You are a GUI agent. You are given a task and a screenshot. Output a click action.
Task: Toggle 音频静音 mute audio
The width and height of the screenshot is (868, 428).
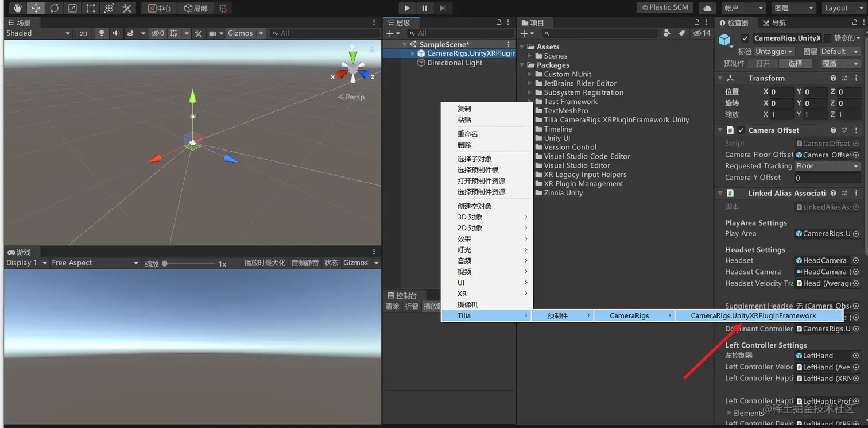tap(305, 263)
